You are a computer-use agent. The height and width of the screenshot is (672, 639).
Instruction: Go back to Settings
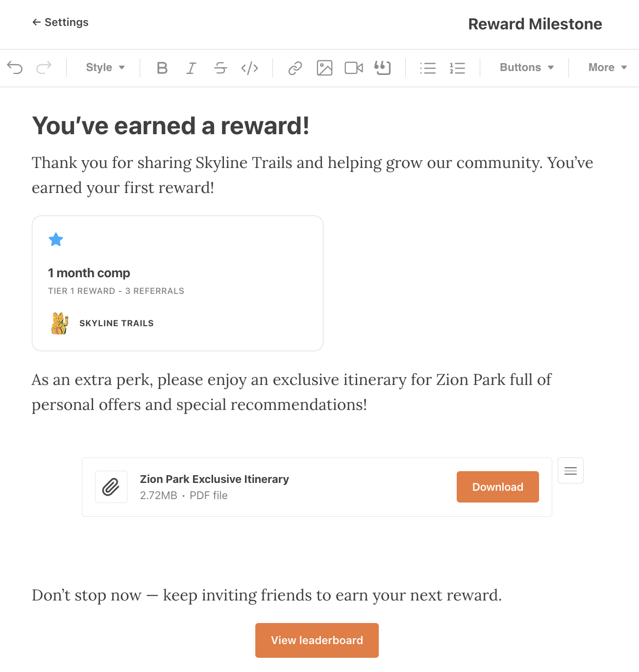pos(60,22)
